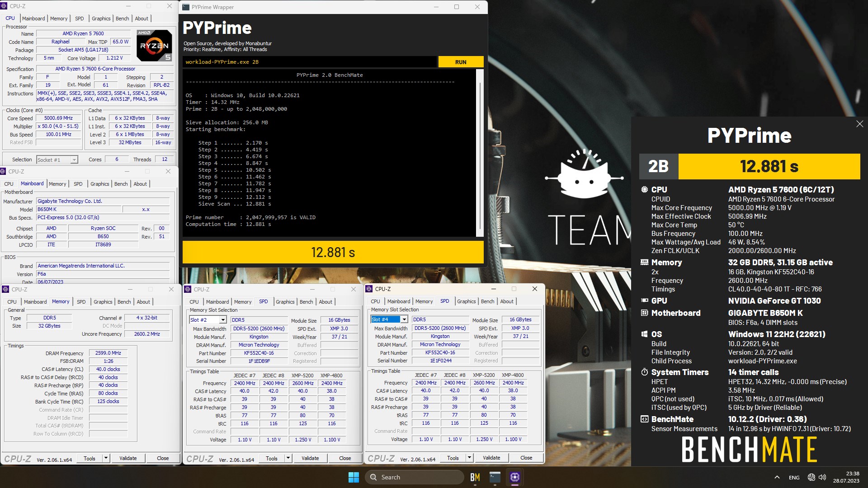Open BenchMate from the taskbar
This screenshot has width=868, height=488.
point(475,477)
